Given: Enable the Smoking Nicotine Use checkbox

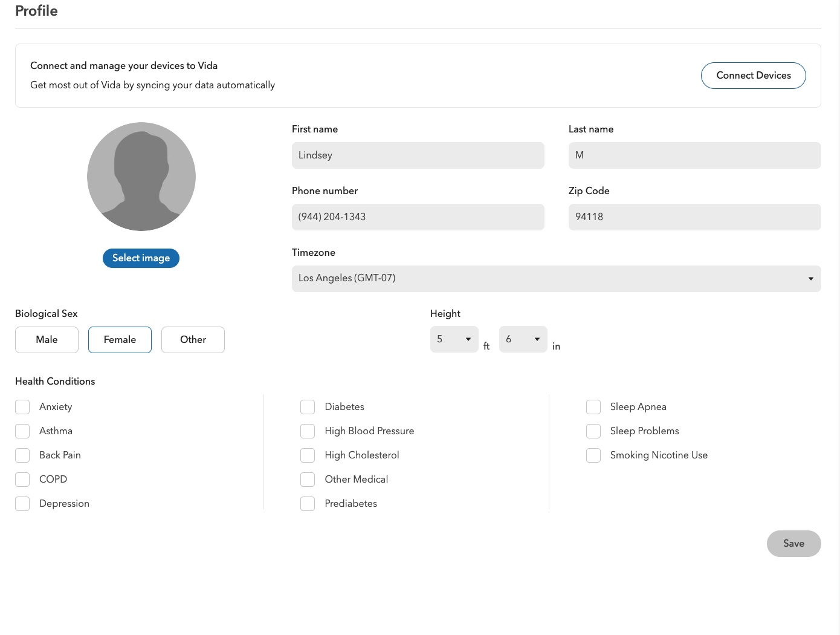Looking at the screenshot, I should [593, 455].
